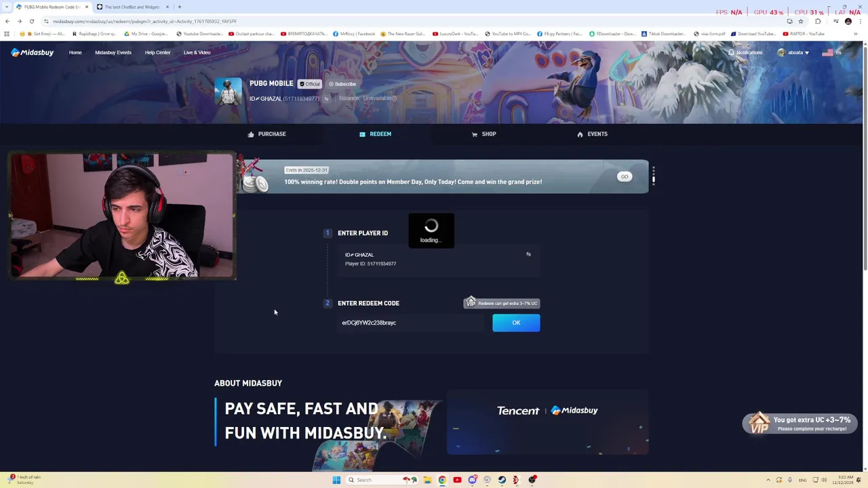Switch account icon beside header ID GHAZAL
The width and height of the screenshot is (868, 488).
tap(326, 99)
